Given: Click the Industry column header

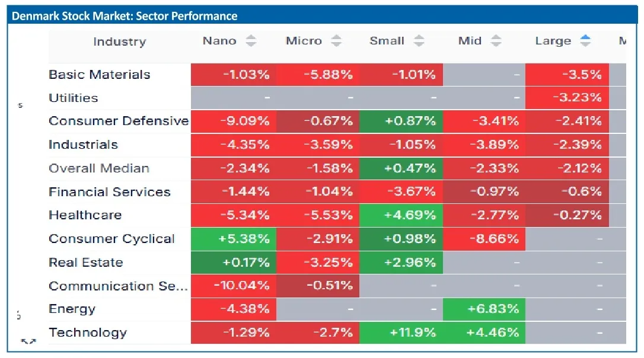Looking at the screenshot, I should [x=119, y=41].
